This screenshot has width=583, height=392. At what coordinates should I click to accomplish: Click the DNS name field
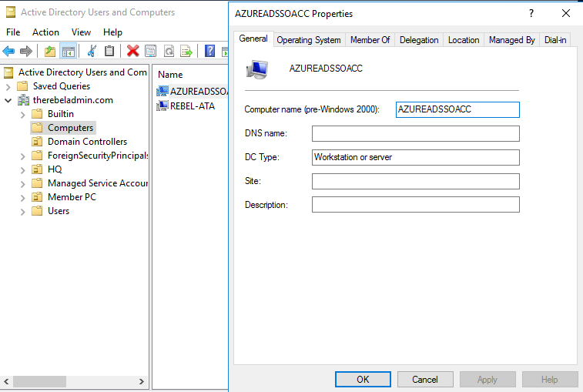(x=416, y=133)
